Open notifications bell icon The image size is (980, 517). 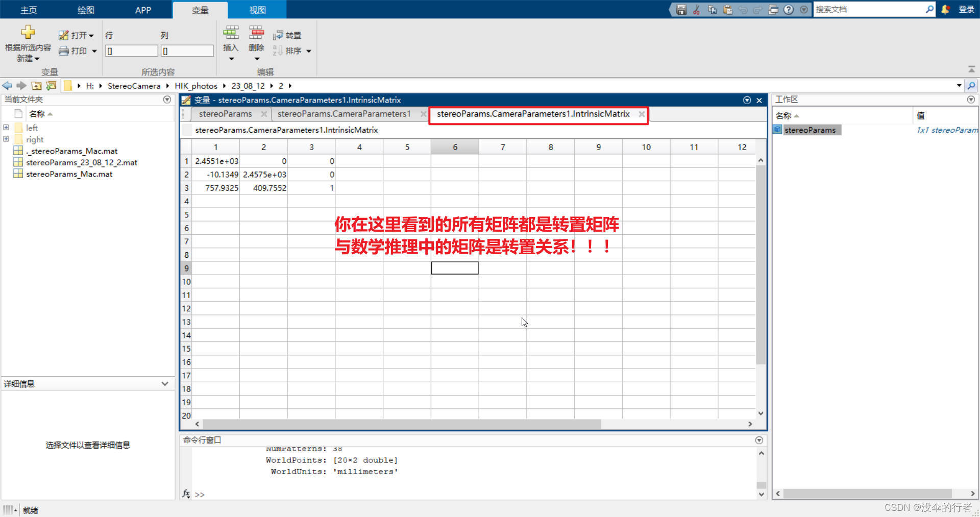pyautogui.click(x=945, y=9)
